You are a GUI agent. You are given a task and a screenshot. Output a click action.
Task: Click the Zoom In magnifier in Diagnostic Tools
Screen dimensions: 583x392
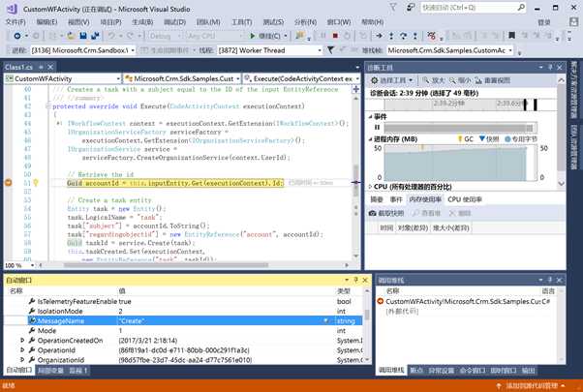[x=426, y=80]
